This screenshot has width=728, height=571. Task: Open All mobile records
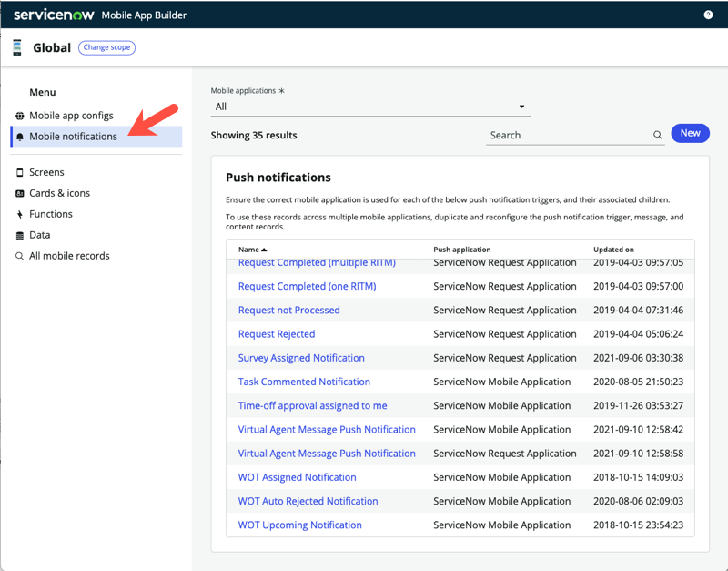[x=69, y=256]
